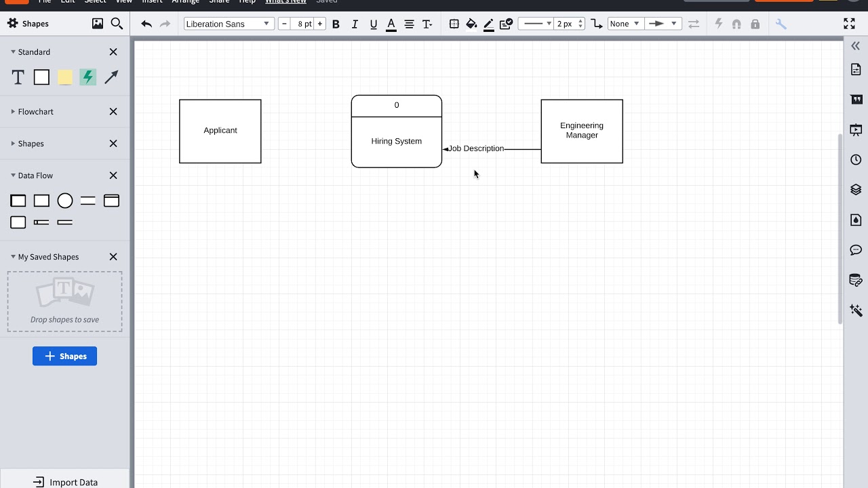Swap the line arrow endpoints
The width and height of the screenshot is (868, 488).
tap(694, 24)
